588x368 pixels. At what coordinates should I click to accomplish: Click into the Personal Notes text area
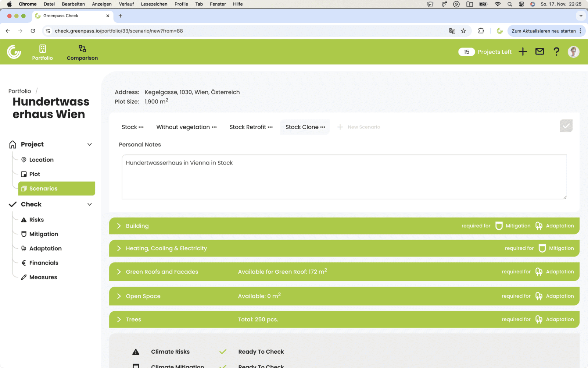pyautogui.click(x=344, y=177)
